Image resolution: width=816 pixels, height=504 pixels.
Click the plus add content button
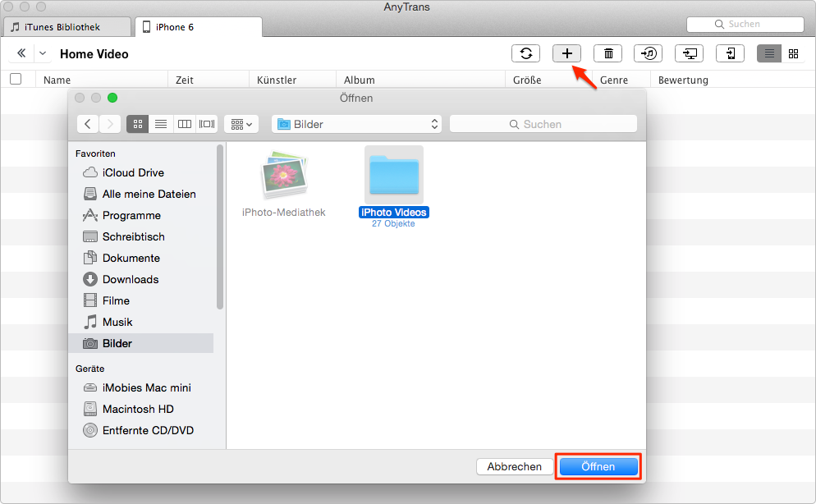(566, 53)
